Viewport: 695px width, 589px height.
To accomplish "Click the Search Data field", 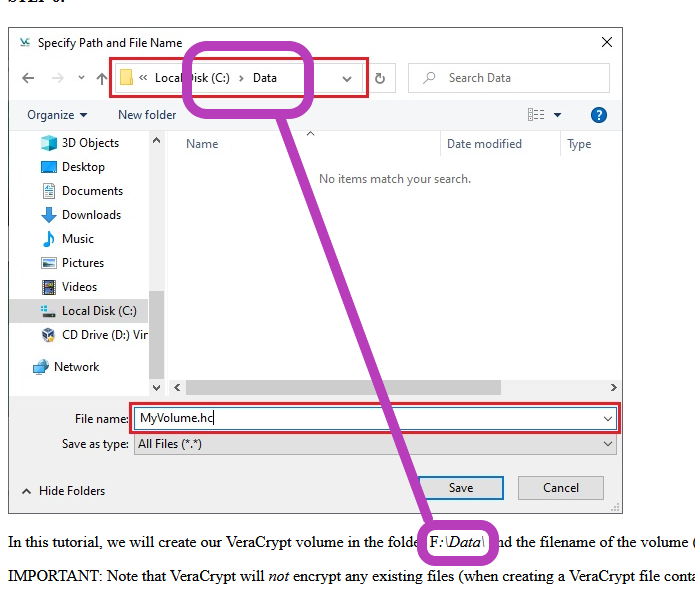I will (x=509, y=78).
